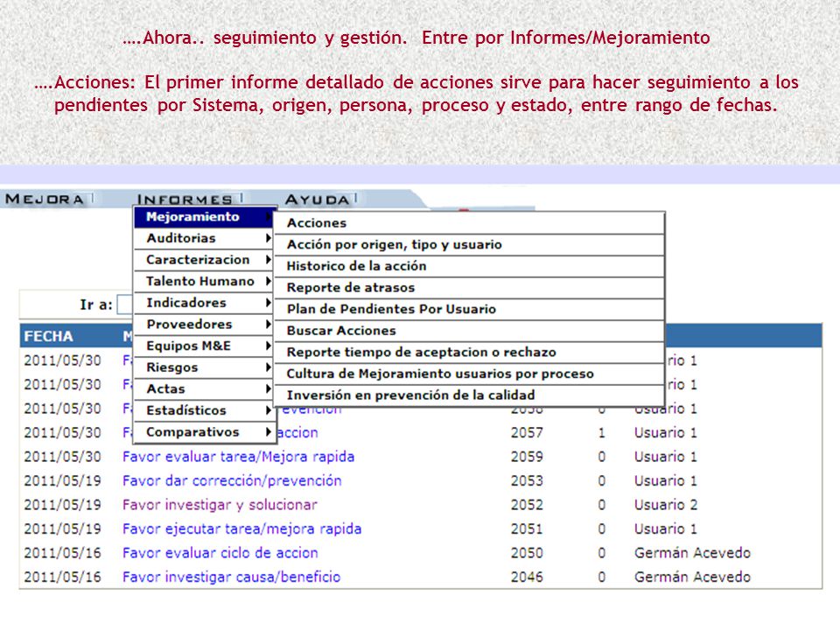
Task: Open the Ayuda menu
Action: click(317, 199)
